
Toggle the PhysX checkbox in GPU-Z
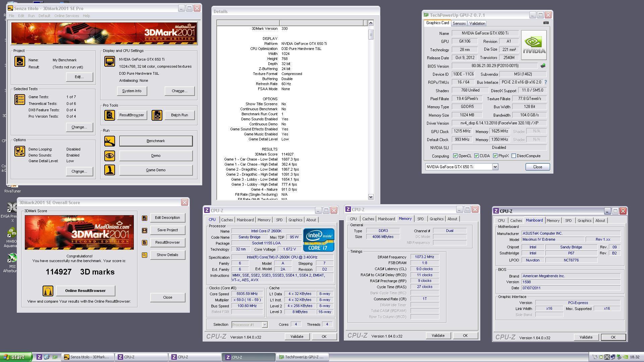(495, 156)
